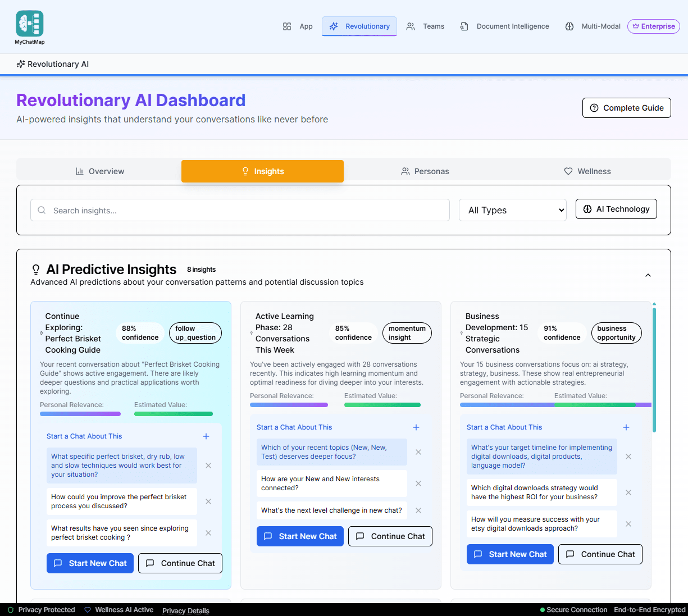Click plus icon in Business Development card
Screen dimensions: 688x616
(x=626, y=427)
